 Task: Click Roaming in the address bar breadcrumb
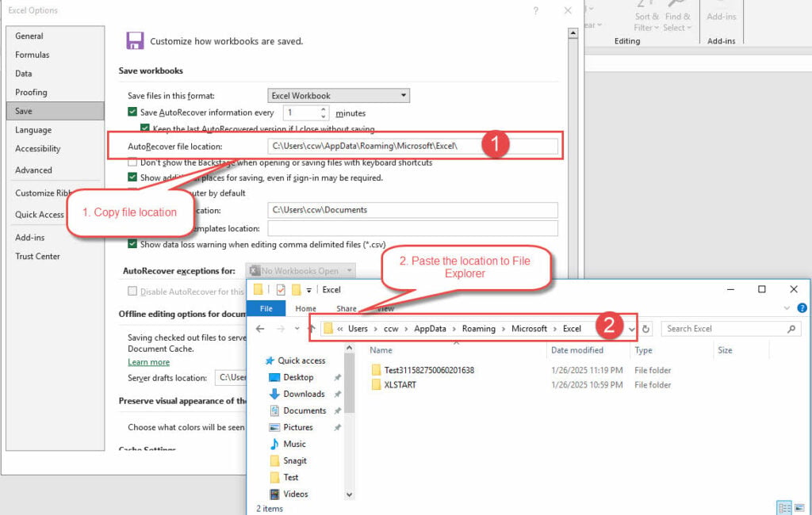[x=478, y=329]
